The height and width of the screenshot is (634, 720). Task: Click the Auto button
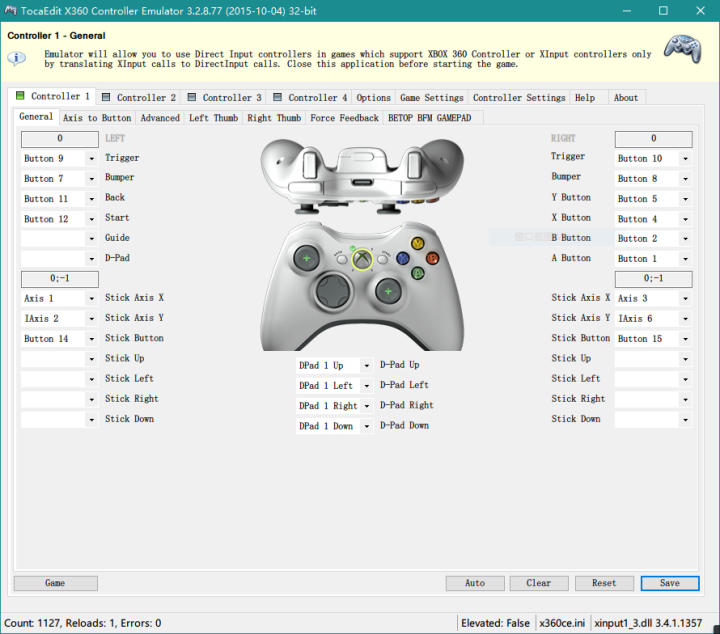coord(475,583)
